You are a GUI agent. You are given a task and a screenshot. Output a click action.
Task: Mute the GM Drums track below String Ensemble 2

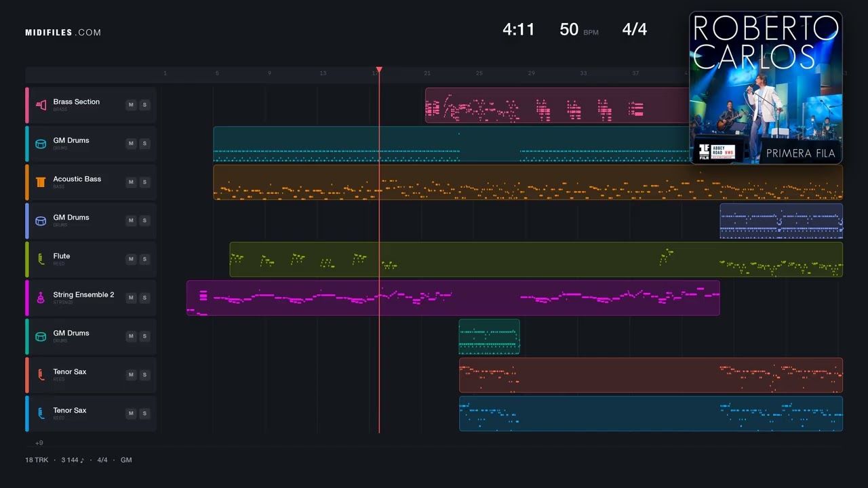coord(131,337)
